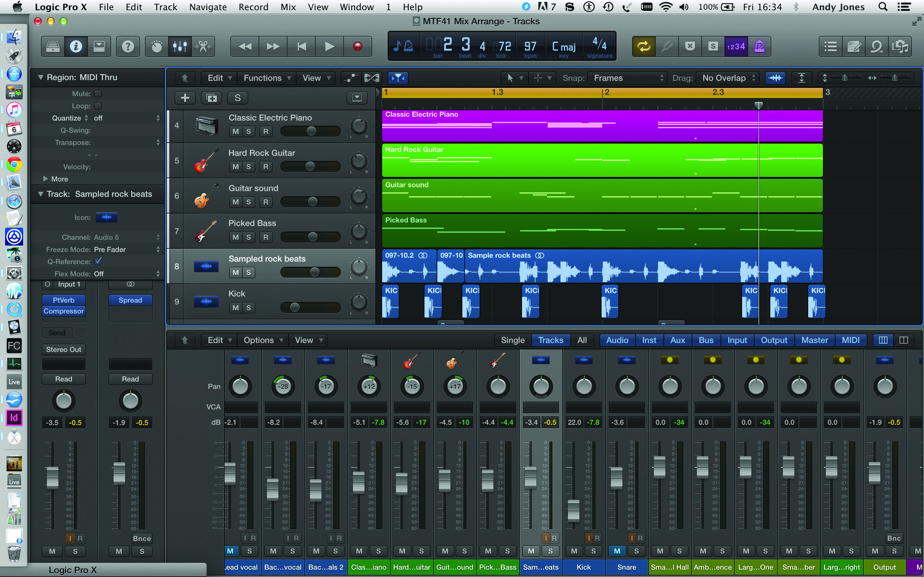Open the Record menu in the menu bar
This screenshot has height=577, width=924.
253,7
